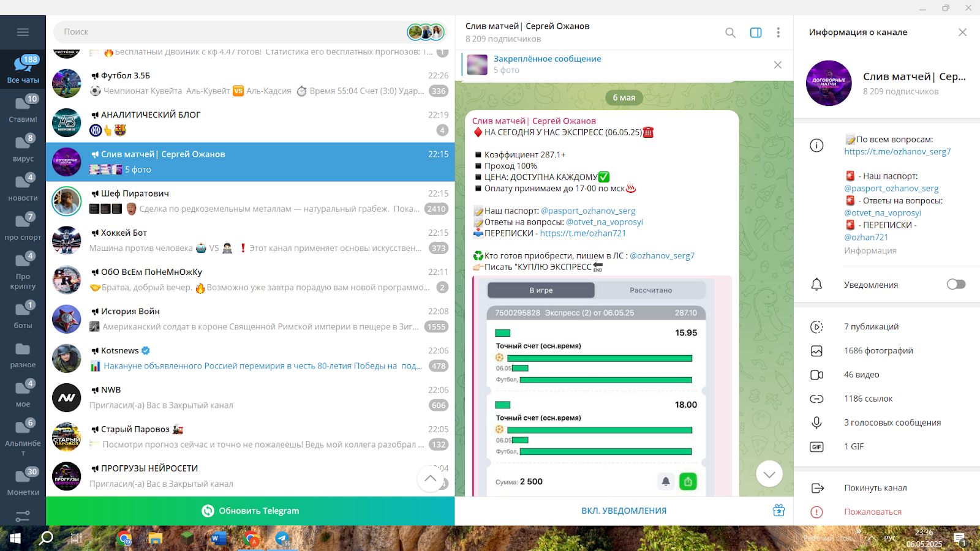Image resolution: width=980 pixels, height=551 pixels.
Task: Click Покинуть канал to leave
Action: click(x=875, y=488)
